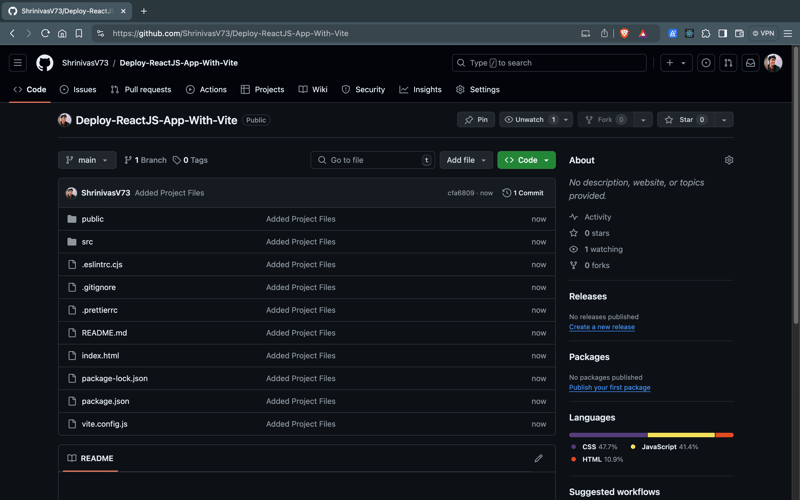View the 1 Branch link
The image size is (800, 500).
pyautogui.click(x=145, y=160)
